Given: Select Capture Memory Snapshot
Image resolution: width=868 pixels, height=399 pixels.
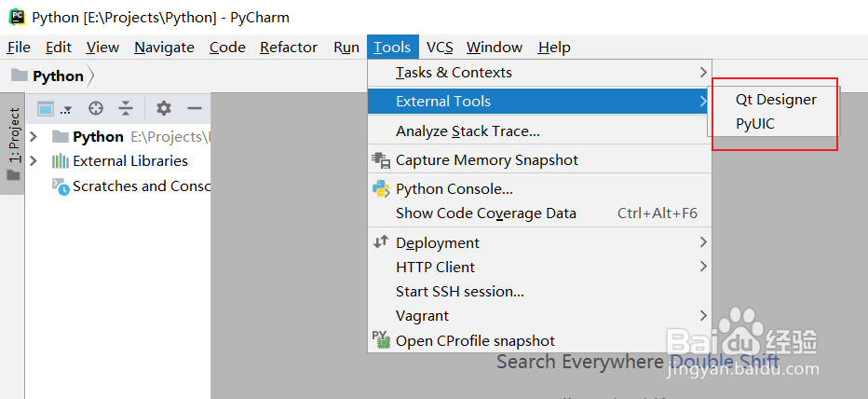Looking at the screenshot, I should (x=539, y=160).
